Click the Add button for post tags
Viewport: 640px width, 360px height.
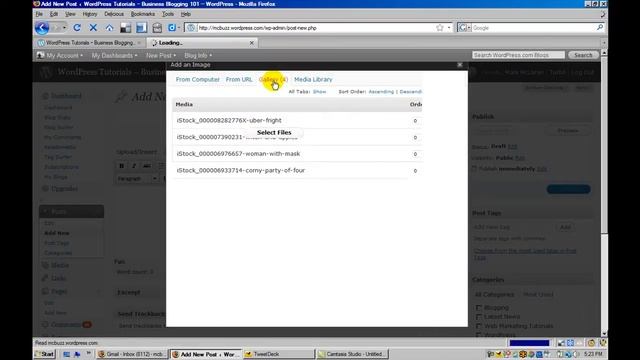coord(565,227)
